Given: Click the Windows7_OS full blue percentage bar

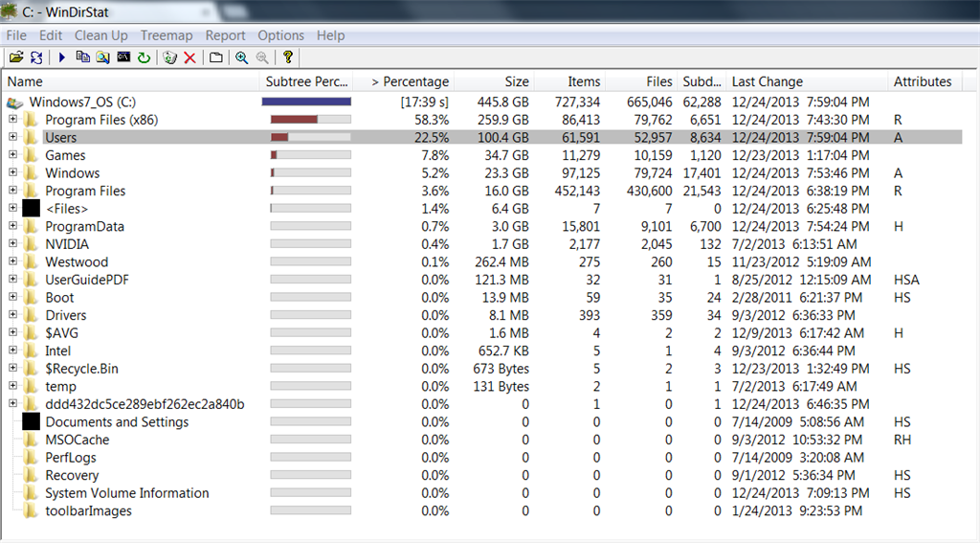Looking at the screenshot, I should tap(306, 102).
